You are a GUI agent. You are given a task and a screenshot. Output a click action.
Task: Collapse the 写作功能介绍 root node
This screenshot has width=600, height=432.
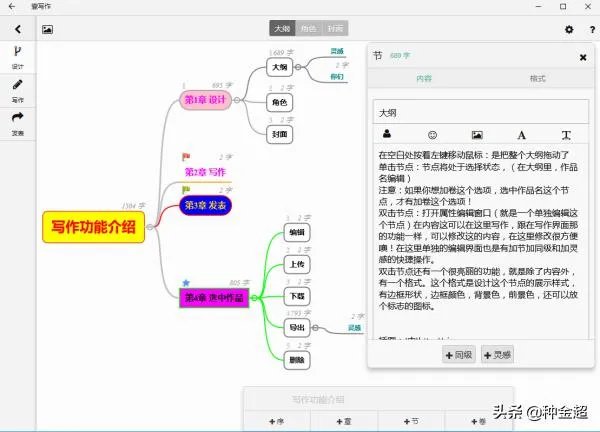coord(151,227)
